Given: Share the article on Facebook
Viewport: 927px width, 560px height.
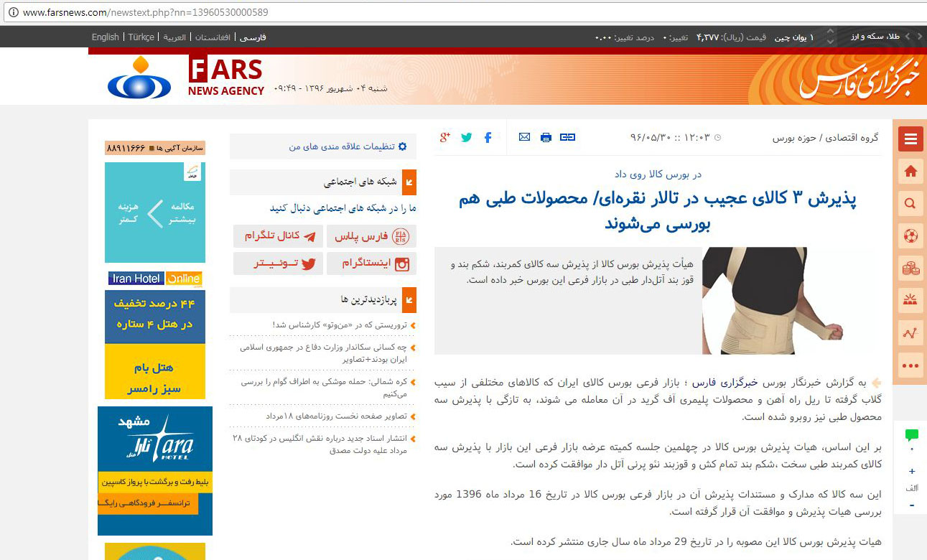Looking at the screenshot, I should tap(488, 137).
